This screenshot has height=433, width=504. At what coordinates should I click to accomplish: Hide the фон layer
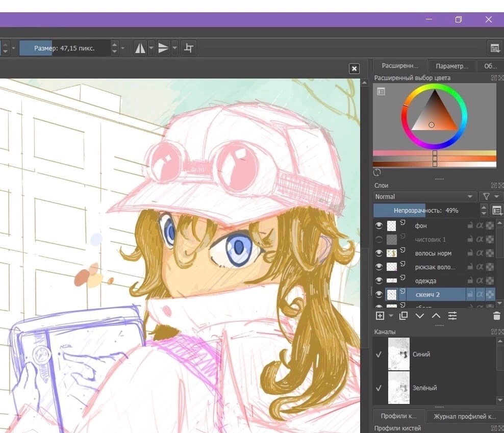pyautogui.click(x=379, y=225)
